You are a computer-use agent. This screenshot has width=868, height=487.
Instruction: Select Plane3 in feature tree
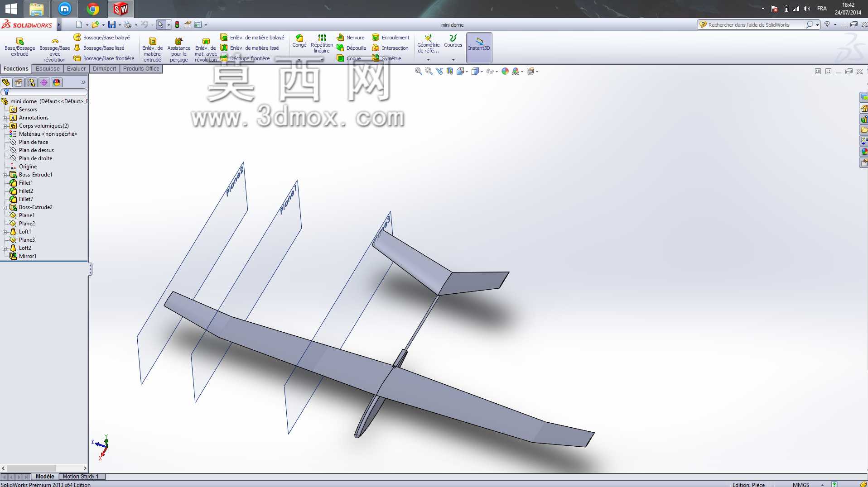tap(27, 240)
